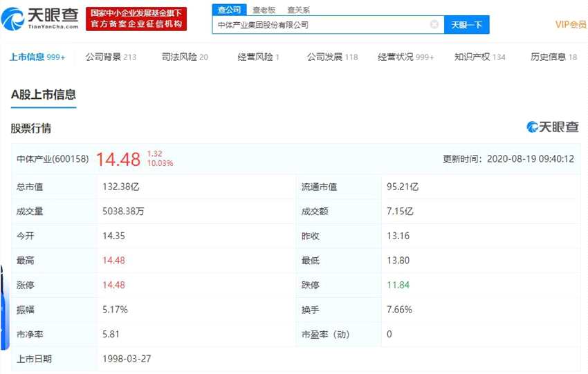Image resolution: width=588 pixels, height=374 pixels.
Task: Click the 振幅 value 5.17%
Action: (115, 310)
